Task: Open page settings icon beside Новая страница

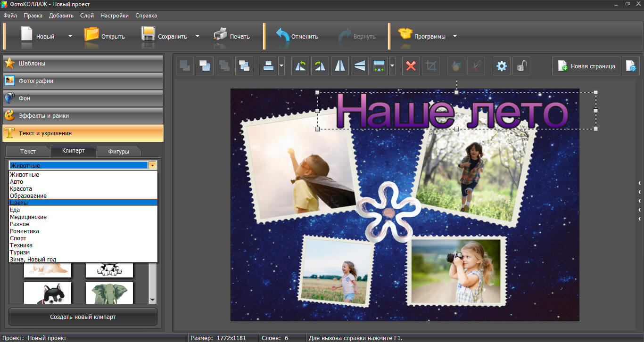Action: [631, 66]
